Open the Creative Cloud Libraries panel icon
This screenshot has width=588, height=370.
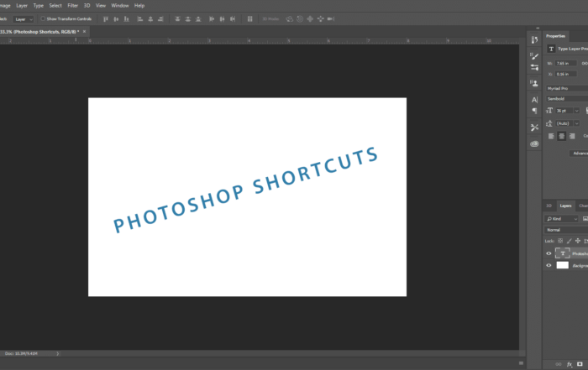tap(534, 143)
